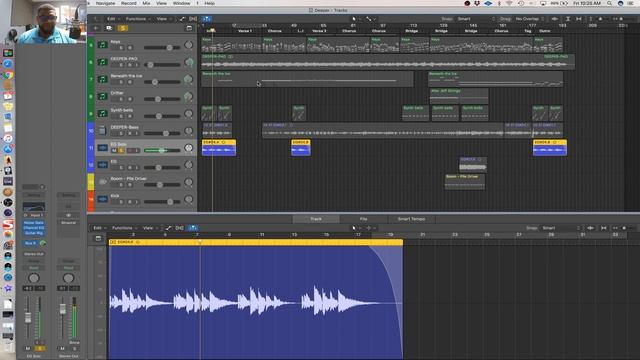This screenshot has width=640, height=360.
Task: Click the duplicate track icon in track header
Action: (109, 28)
